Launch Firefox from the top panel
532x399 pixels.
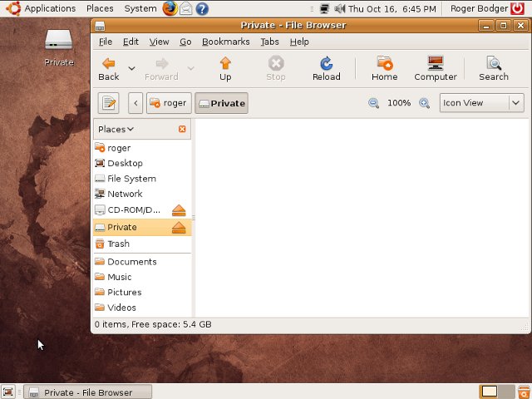(170, 8)
